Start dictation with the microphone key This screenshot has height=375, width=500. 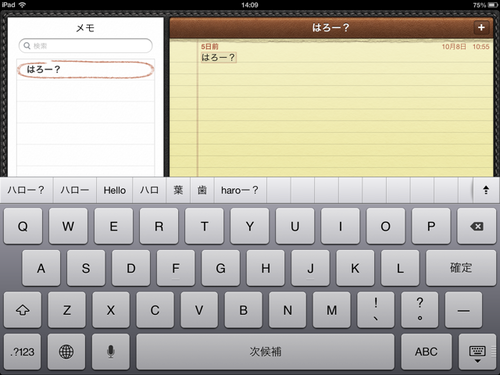pyautogui.click(x=111, y=352)
